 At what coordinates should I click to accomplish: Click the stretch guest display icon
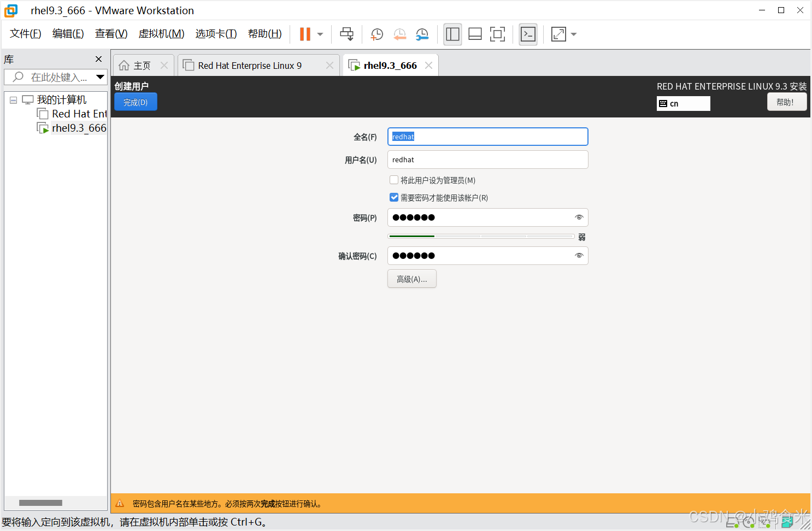coord(558,34)
